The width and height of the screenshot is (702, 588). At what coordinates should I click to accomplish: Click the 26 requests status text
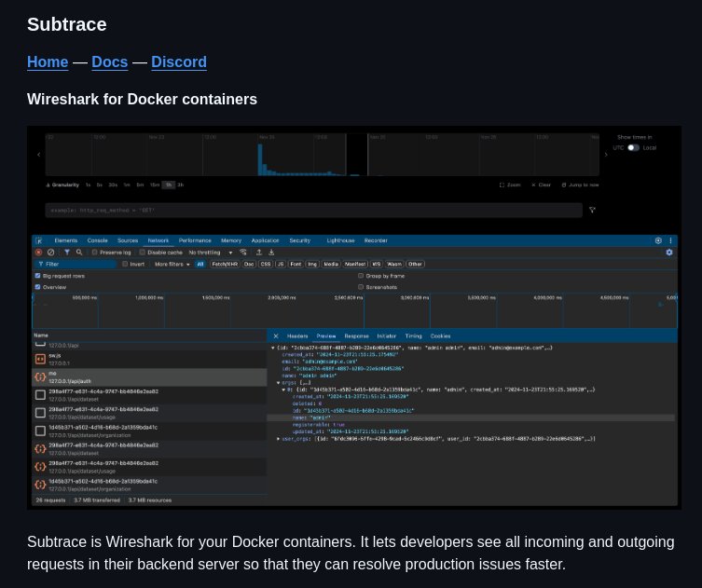click(x=50, y=500)
